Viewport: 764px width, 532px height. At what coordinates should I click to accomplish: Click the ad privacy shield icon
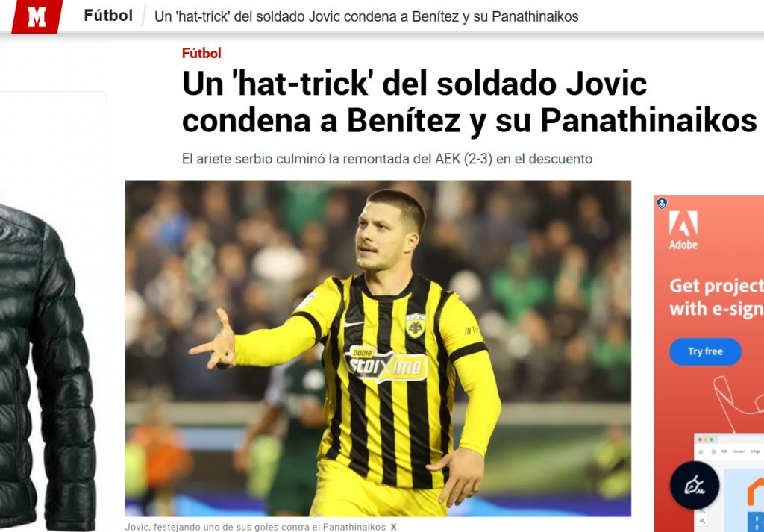(x=662, y=203)
